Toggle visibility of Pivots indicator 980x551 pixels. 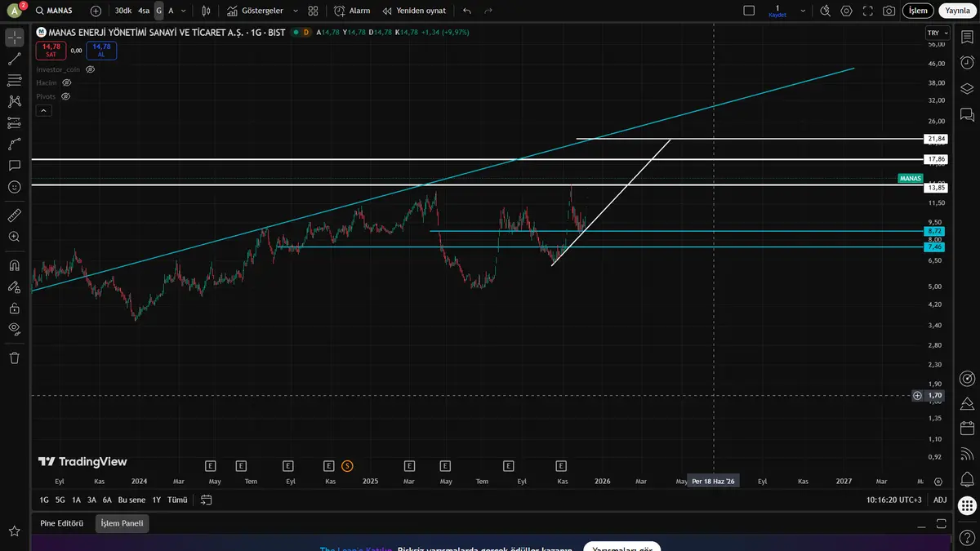pyautogui.click(x=65, y=96)
